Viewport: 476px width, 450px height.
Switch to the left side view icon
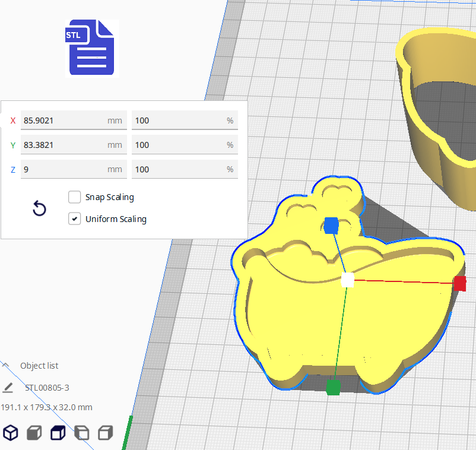(x=81, y=433)
